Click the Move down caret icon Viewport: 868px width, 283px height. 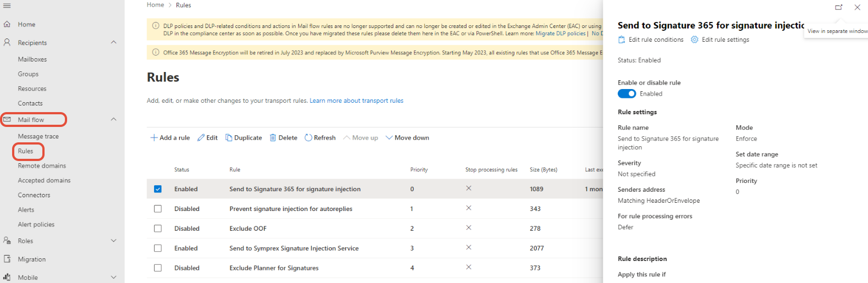coord(389,138)
